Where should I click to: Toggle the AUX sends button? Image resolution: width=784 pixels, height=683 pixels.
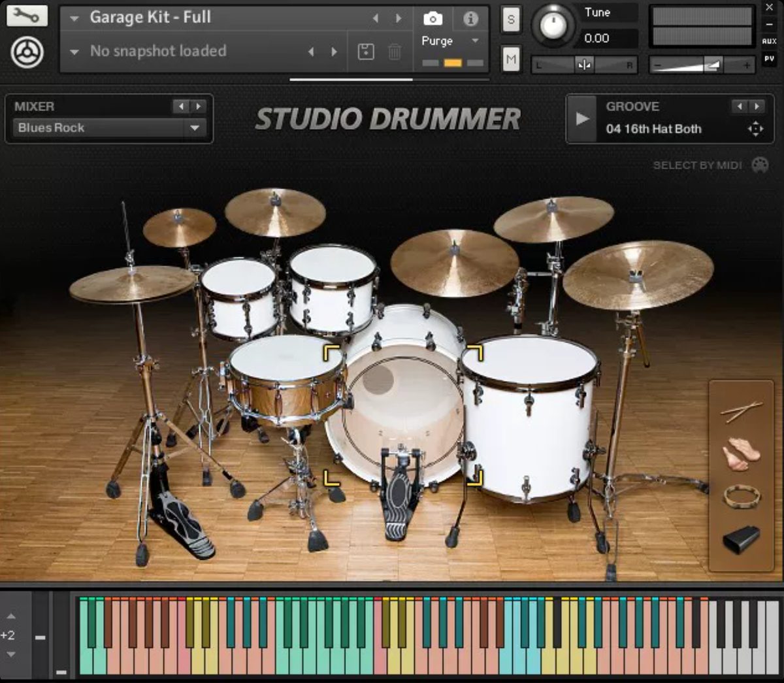(769, 41)
